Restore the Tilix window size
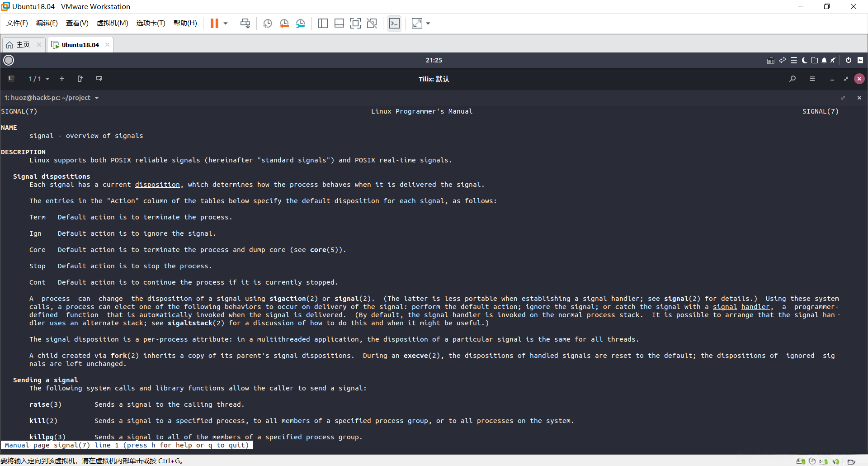Image resolution: width=868 pixels, height=466 pixels. (x=846, y=79)
